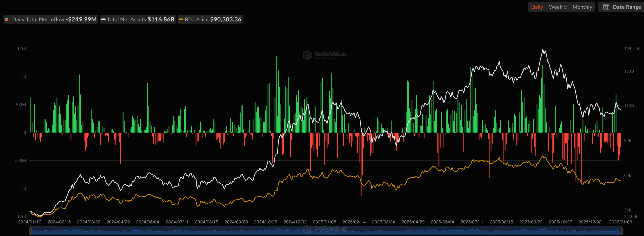
Task: Click the white line icon beside Total Net Assets
Action: [103, 19]
